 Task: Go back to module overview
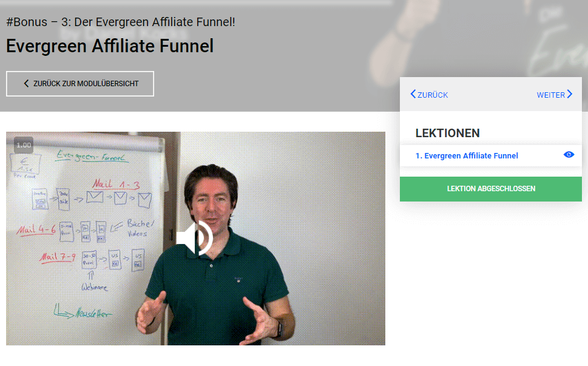pyautogui.click(x=80, y=84)
